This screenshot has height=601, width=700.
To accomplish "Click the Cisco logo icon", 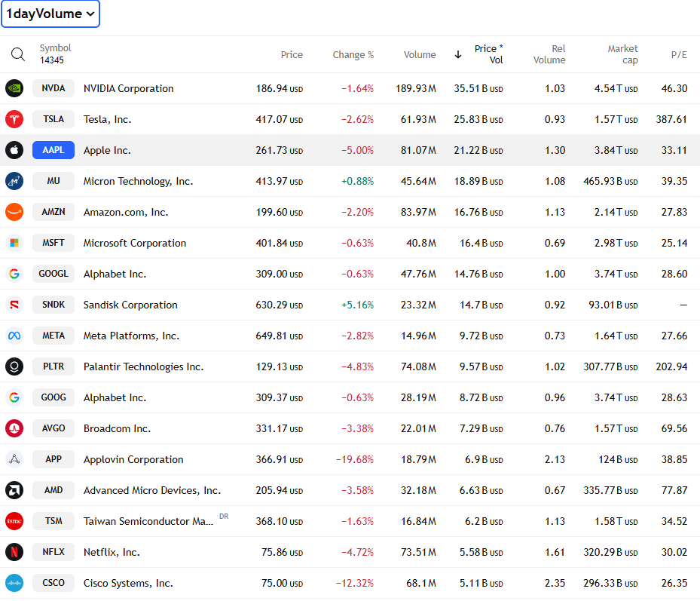I will click(x=14, y=583).
